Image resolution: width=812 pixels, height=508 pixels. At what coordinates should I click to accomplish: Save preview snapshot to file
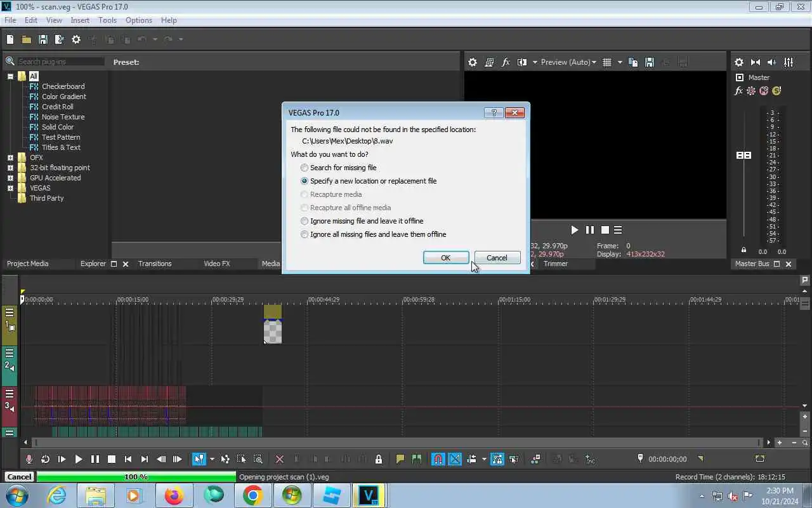(x=649, y=62)
